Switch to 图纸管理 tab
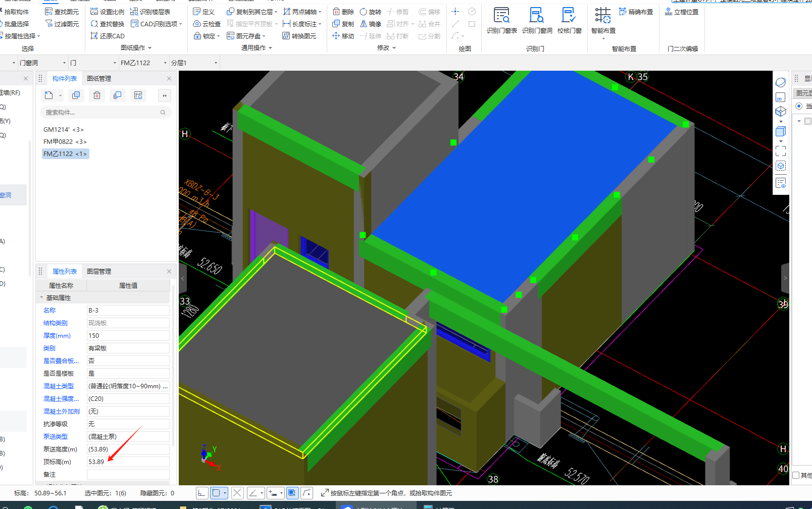Viewport: 812px width, 509px height. (x=99, y=78)
